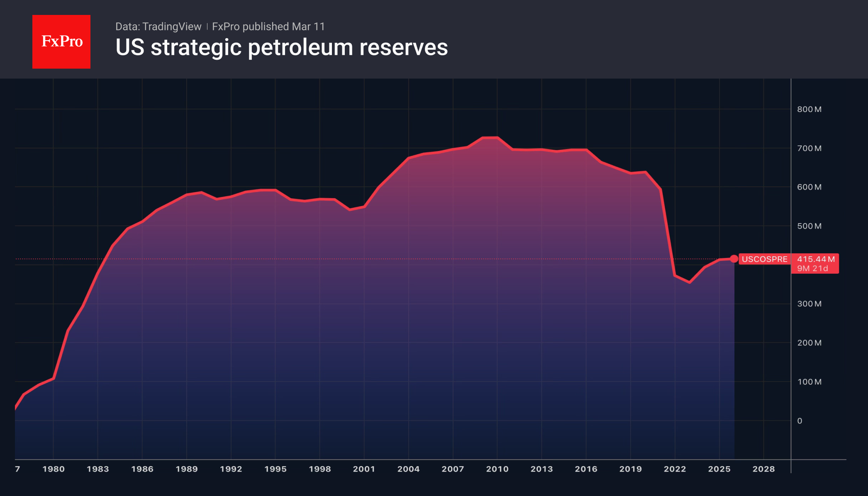Select the US strategic petroleum reserves title
Viewport: 868px width, 496px height.
(282, 49)
